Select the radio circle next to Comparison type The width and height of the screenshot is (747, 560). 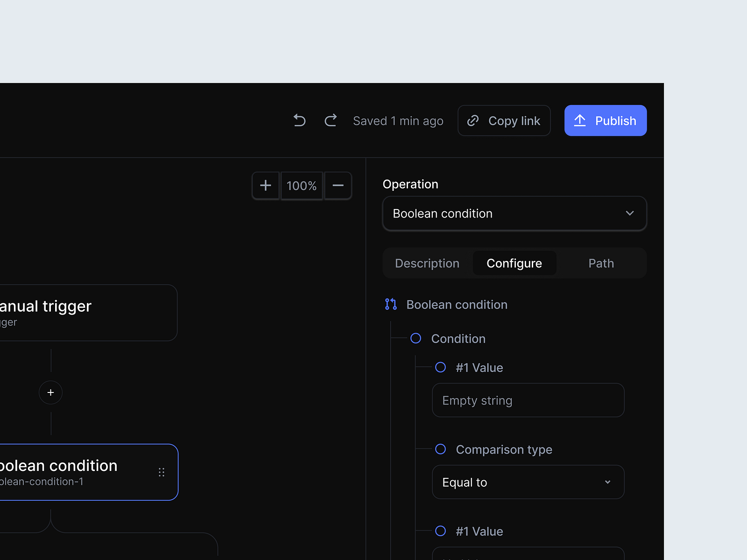tap(440, 449)
